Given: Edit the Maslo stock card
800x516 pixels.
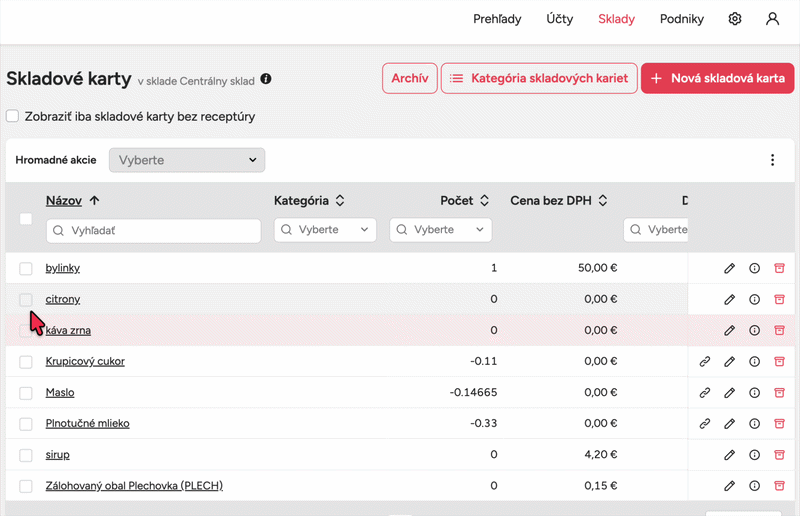Looking at the screenshot, I should [730, 393].
